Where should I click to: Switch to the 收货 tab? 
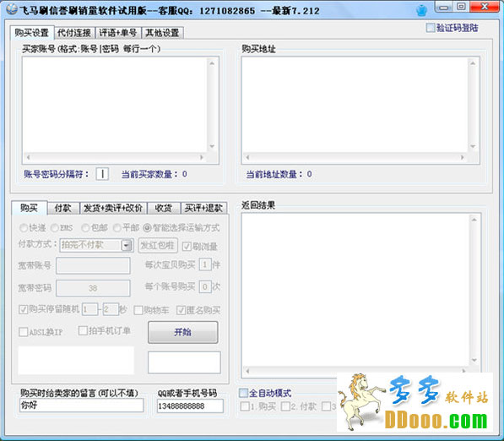[x=164, y=208]
